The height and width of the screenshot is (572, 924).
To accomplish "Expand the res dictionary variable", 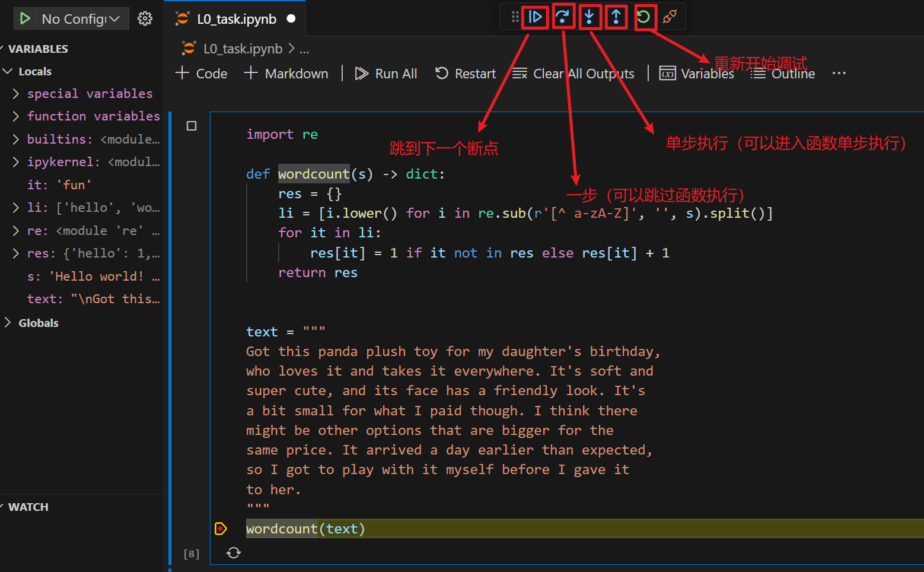I will pos(82,253).
